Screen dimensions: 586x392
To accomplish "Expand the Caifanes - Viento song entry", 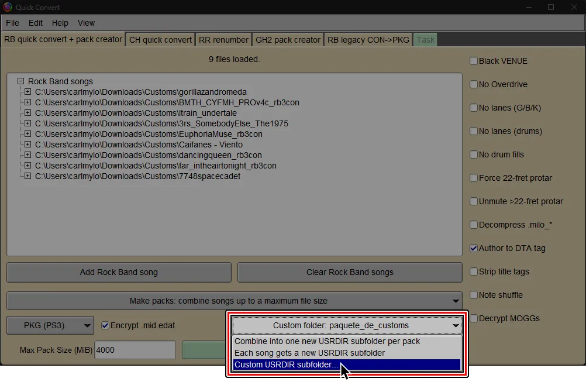I will point(27,145).
